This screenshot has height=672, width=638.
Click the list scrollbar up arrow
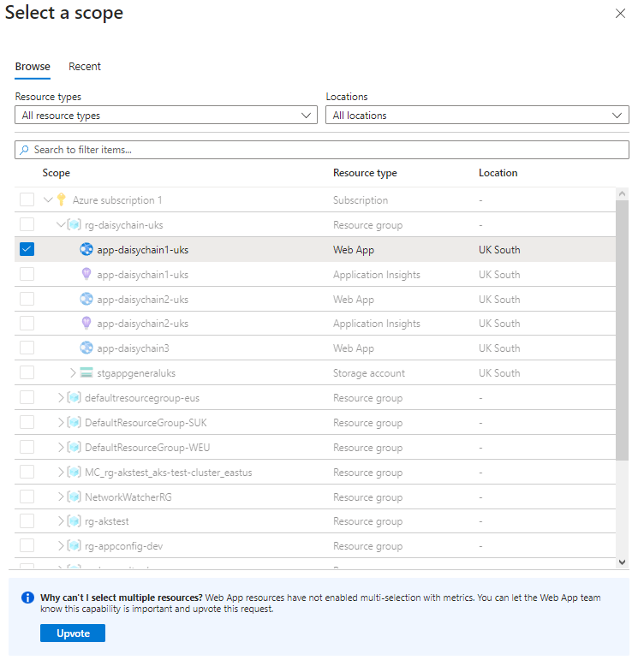coord(622,193)
